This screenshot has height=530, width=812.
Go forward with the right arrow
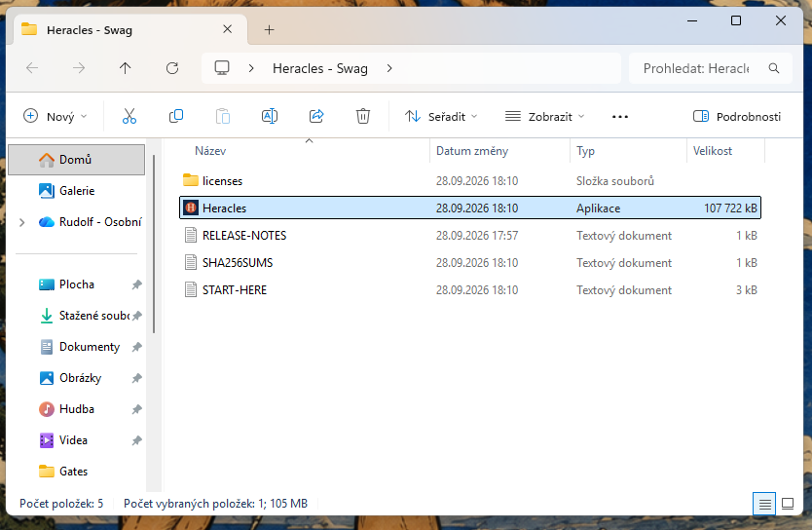(x=79, y=68)
